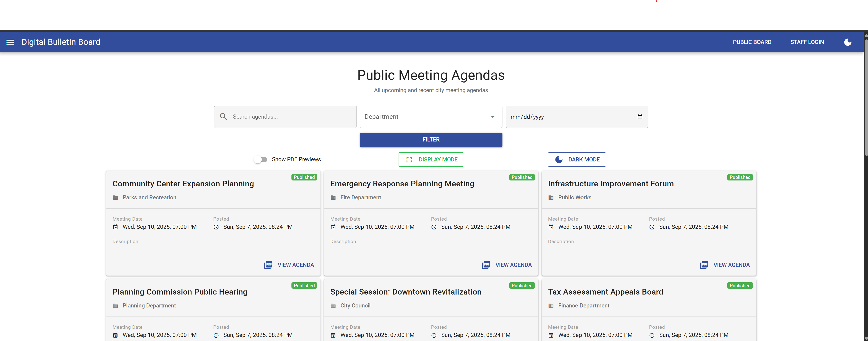Click PDF icon on Community Center card
Screen dimensions: 868x341
tap(268, 265)
